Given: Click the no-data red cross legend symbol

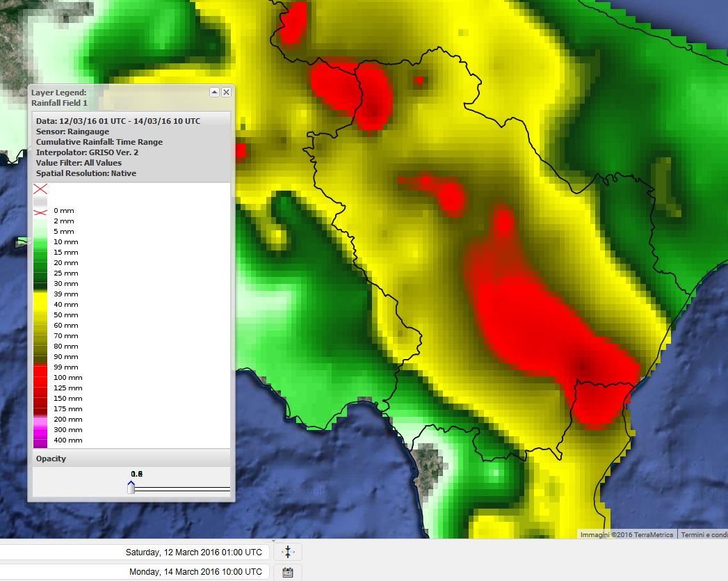Looking at the screenshot, I should tap(40, 189).
